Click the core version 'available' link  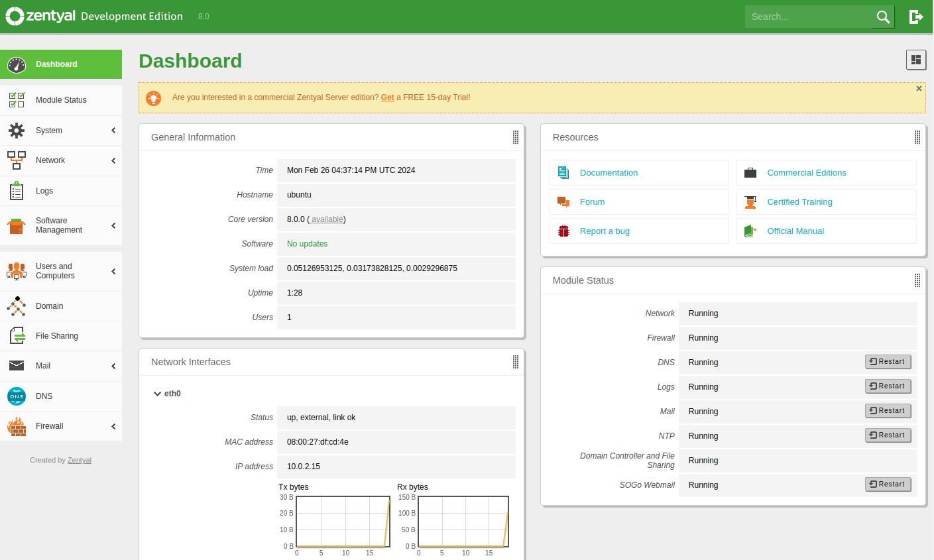point(327,219)
